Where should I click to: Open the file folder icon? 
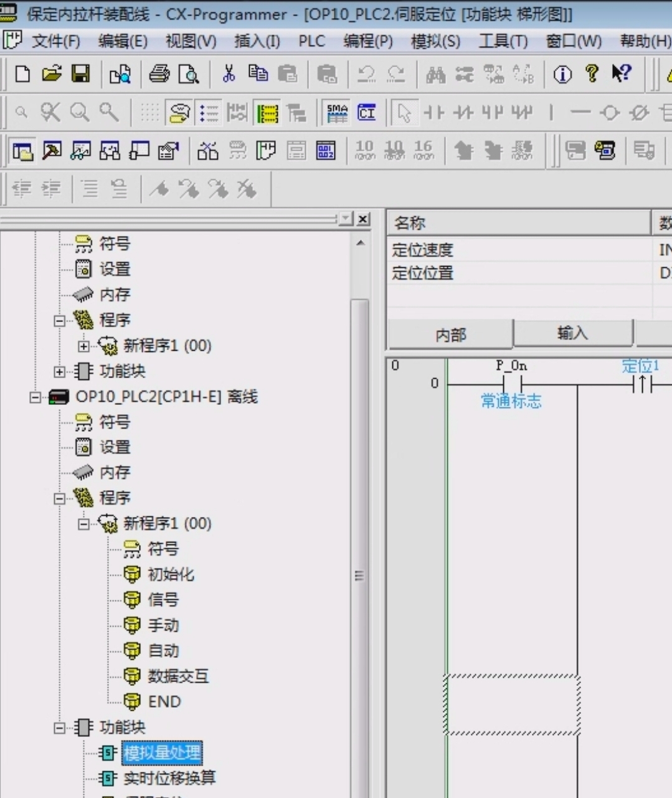coord(52,74)
